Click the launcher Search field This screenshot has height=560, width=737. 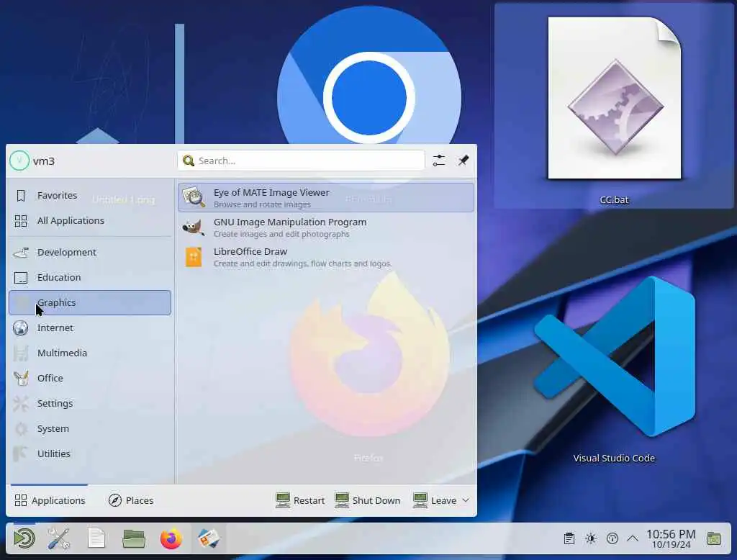coord(301,161)
